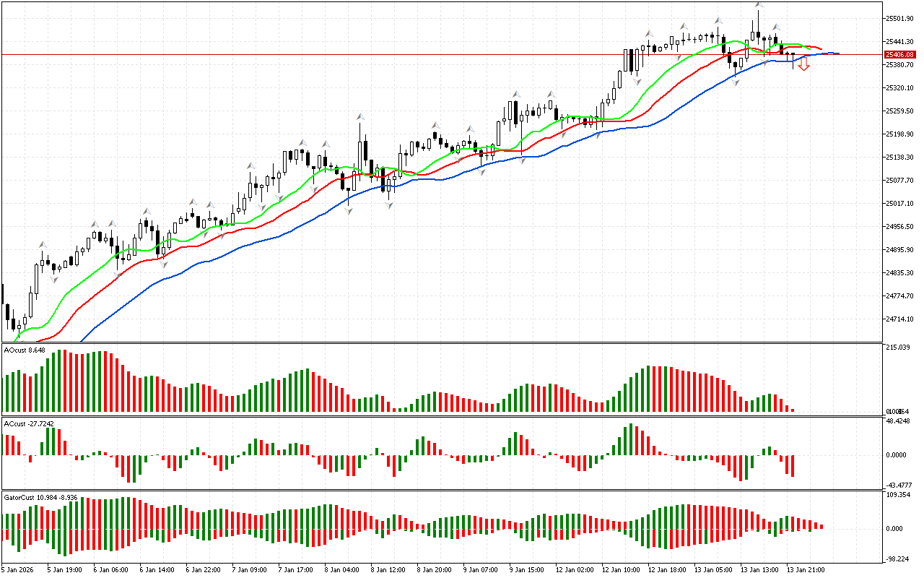
Task: Click the last red bar in the ACcust histogram
Action: (793, 465)
